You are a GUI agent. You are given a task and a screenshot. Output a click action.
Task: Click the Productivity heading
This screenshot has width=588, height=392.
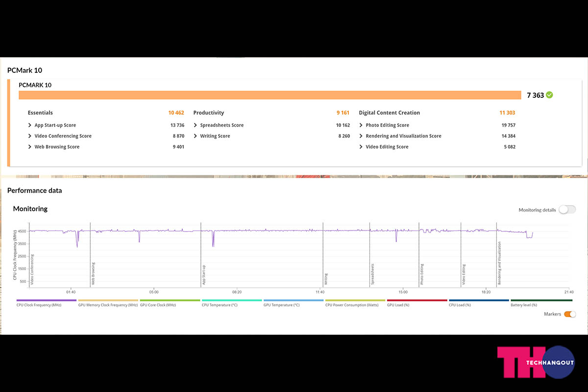tap(209, 113)
